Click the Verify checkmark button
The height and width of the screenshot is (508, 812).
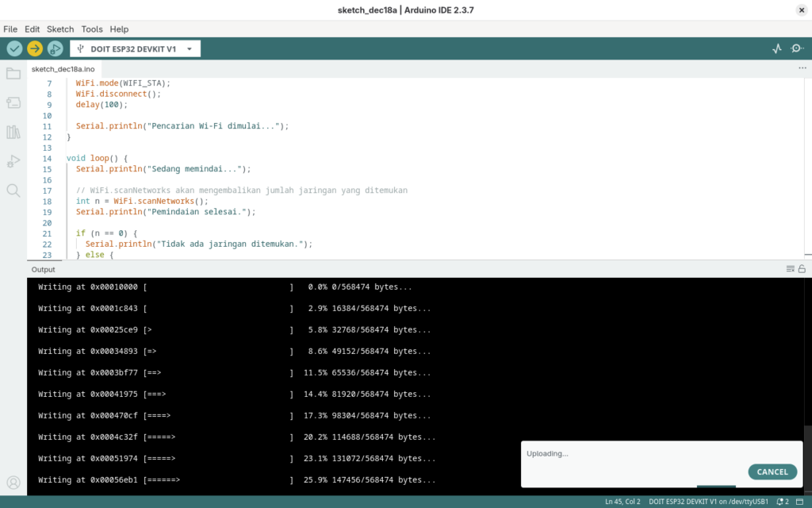[x=14, y=48]
